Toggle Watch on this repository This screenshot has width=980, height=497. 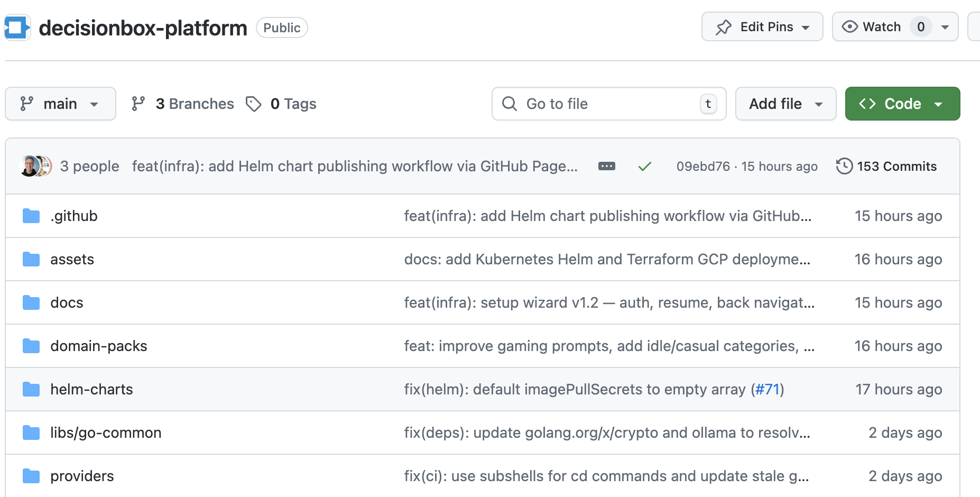[872, 27]
